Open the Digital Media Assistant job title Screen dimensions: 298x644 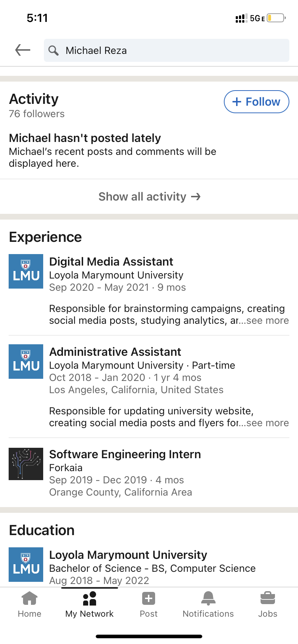click(x=111, y=262)
